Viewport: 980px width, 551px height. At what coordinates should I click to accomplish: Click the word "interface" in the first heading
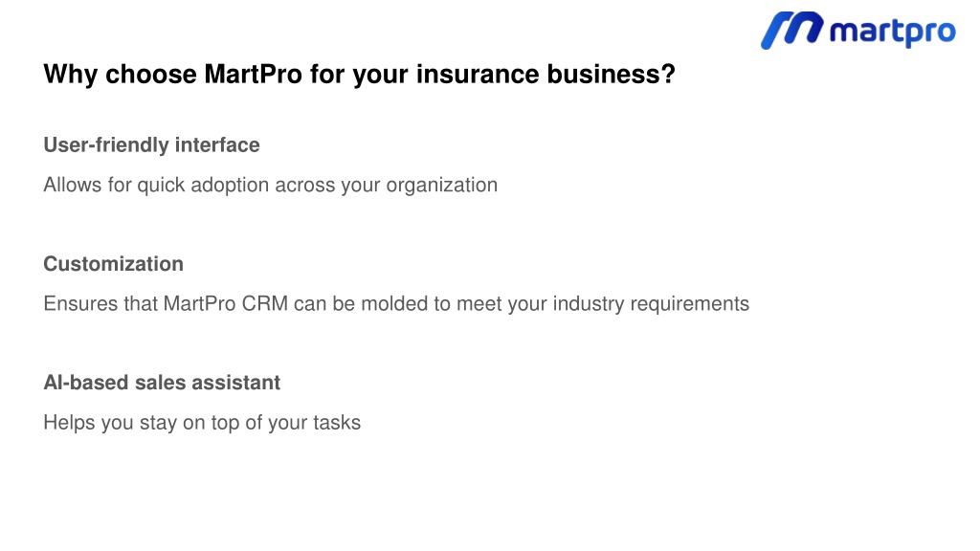[x=217, y=145]
